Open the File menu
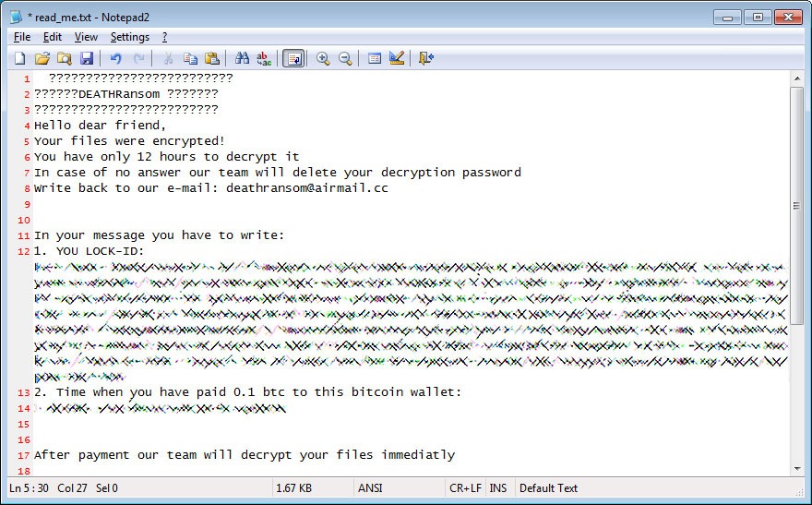The height and width of the screenshot is (505, 812). coord(22,37)
